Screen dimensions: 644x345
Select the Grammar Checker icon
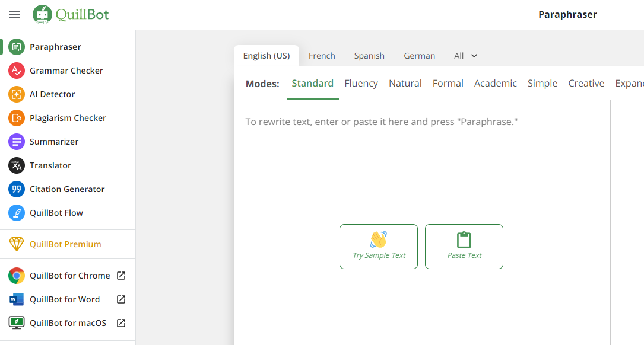17,71
